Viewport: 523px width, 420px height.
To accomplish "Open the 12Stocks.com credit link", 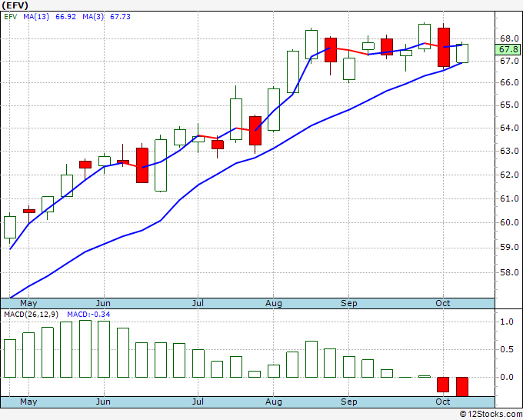I will [x=491, y=415].
